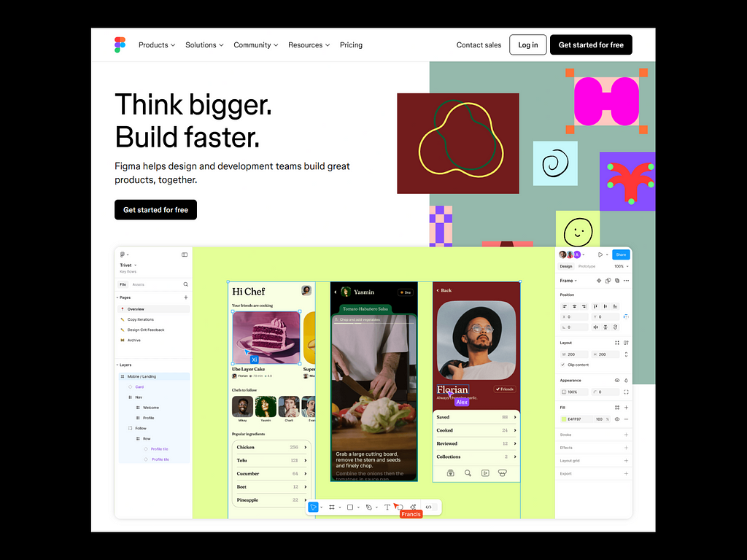Pick the Pen tool in the toolbar
The width and height of the screenshot is (747, 560).
(x=368, y=507)
